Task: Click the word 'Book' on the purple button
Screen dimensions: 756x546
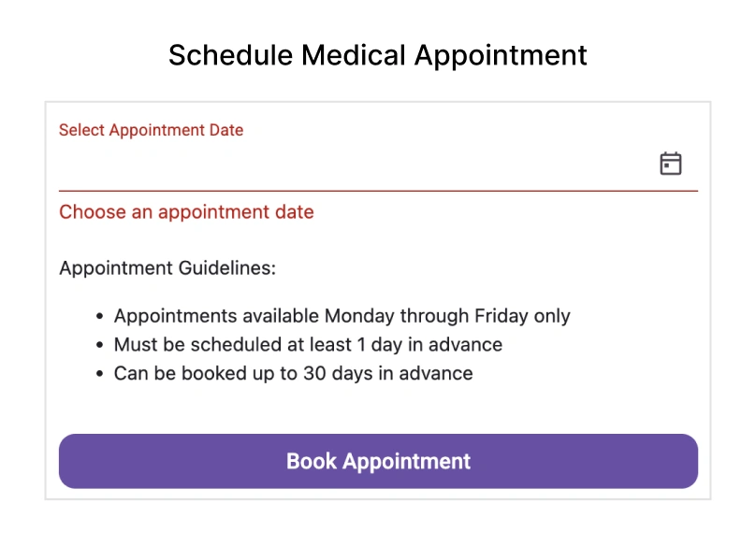Action: 311,461
